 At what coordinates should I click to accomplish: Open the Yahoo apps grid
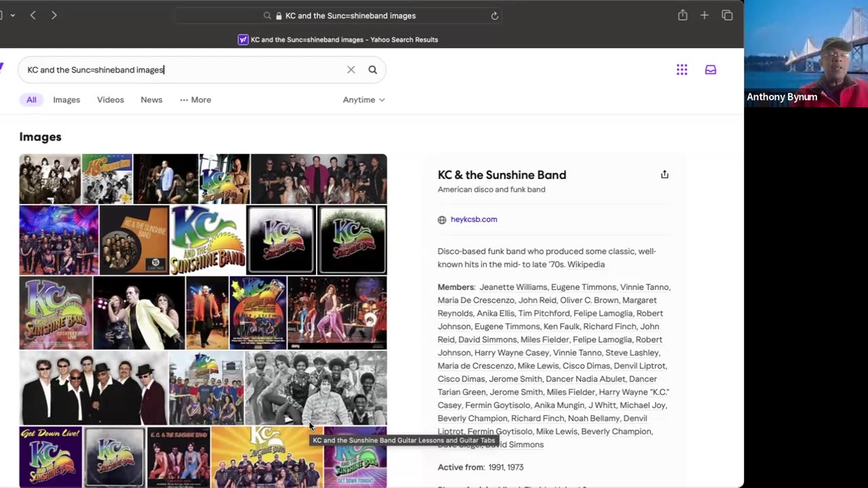(x=682, y=70)
